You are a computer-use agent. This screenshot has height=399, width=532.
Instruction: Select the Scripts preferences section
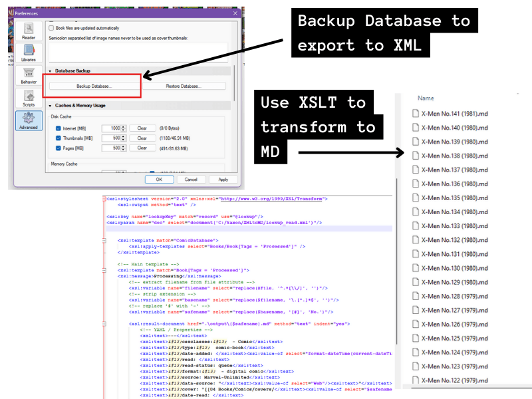[29, 99]
